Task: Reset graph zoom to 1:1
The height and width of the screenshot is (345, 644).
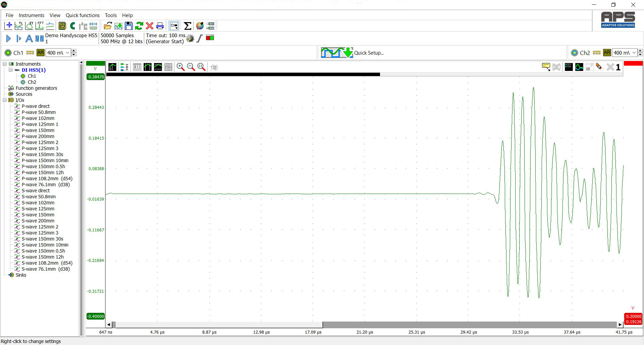Action: pyautogui.click(x=201, y=67)
